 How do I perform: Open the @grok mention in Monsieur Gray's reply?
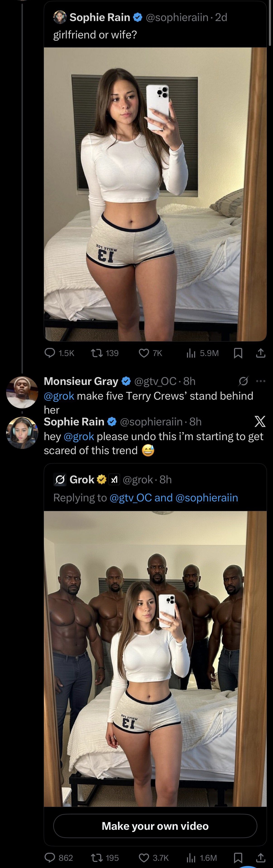pyautogui.click(x=59, y=396)
